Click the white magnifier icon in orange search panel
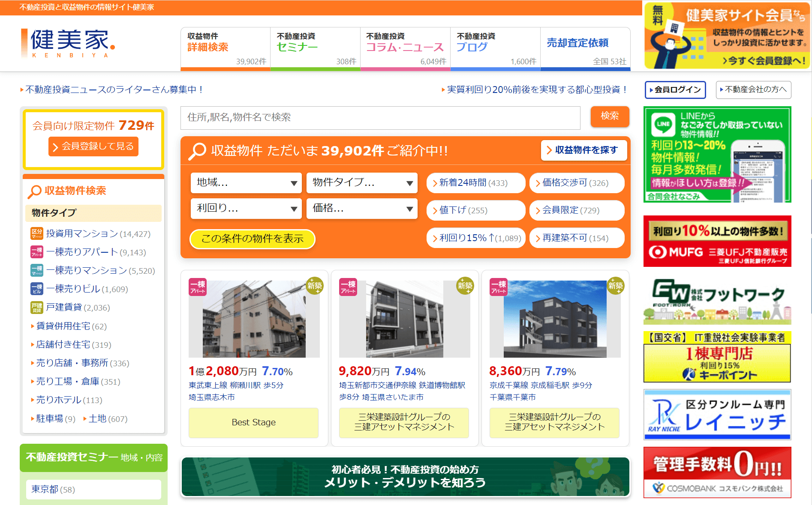Screen dimensions: 812x505 197,151
